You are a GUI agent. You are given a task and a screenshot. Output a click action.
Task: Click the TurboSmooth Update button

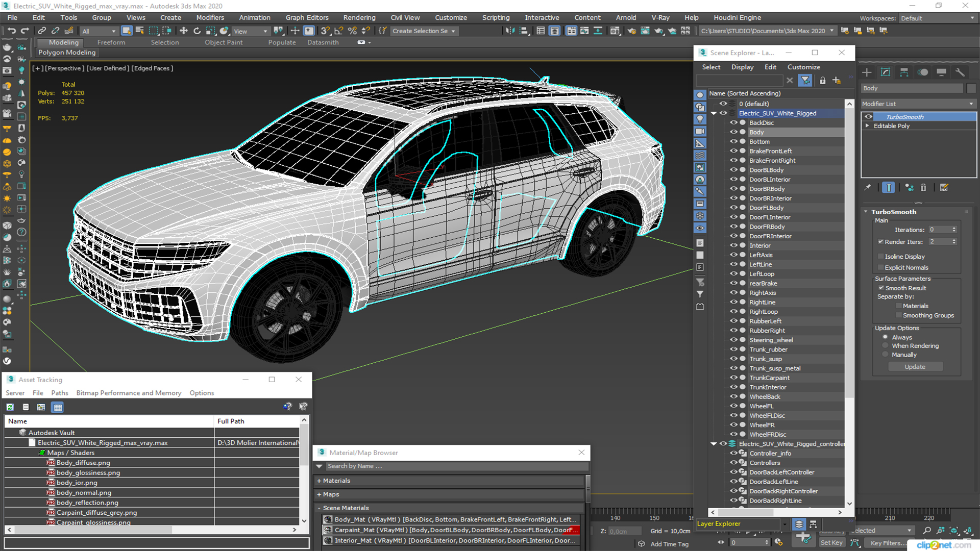[x=915, y=367]
